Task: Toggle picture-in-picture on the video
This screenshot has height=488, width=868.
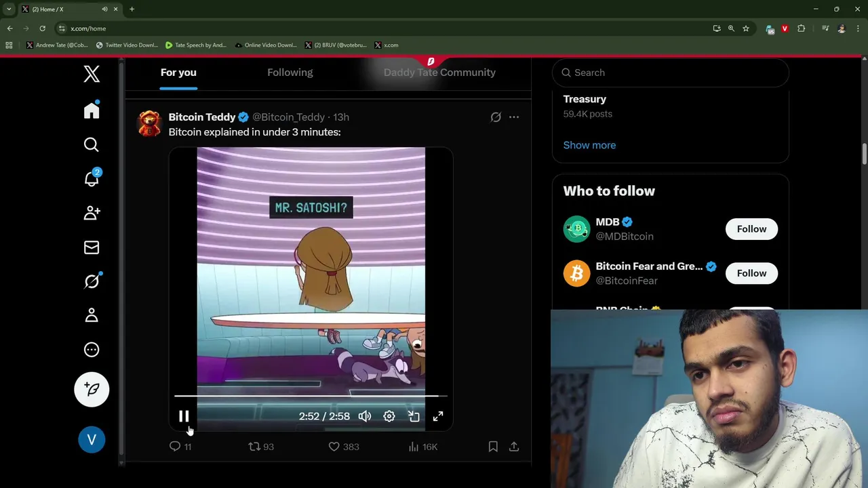Action: 414,416
